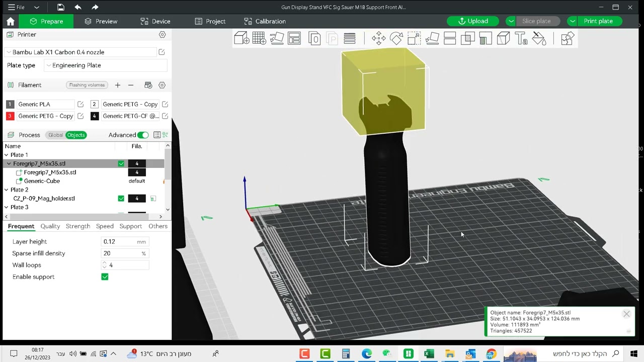Open the Text shape tool

[x=521, y=39]
